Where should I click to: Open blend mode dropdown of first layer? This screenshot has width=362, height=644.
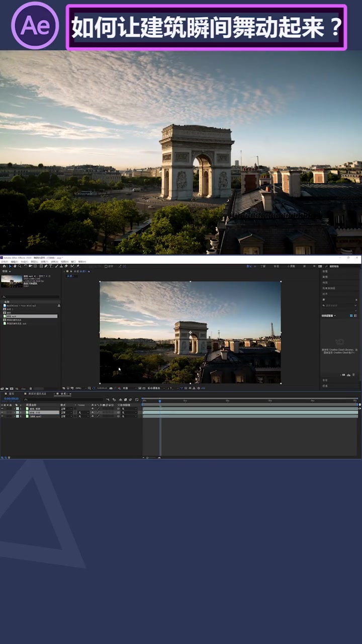pos(66,409)
